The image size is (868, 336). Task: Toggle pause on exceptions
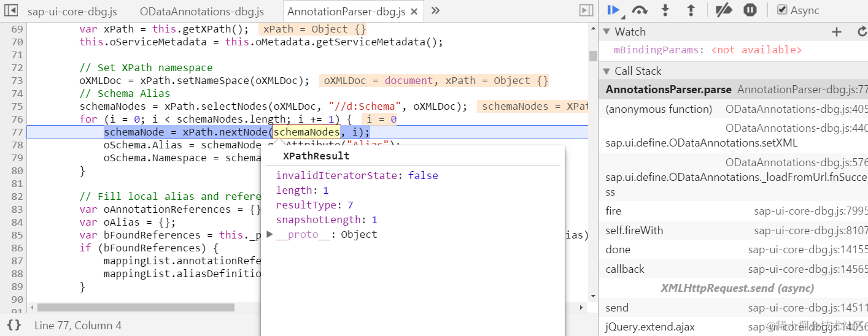pos(750,10)
